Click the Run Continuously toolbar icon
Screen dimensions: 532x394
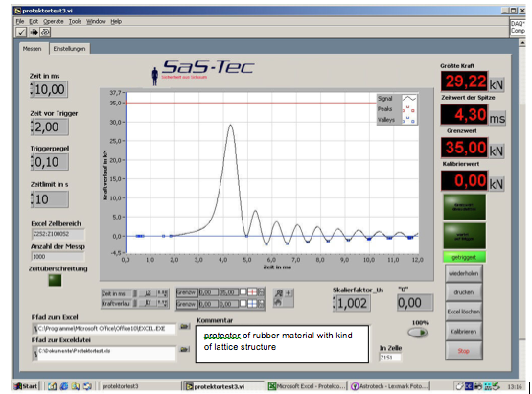click(x=45, y=33)
